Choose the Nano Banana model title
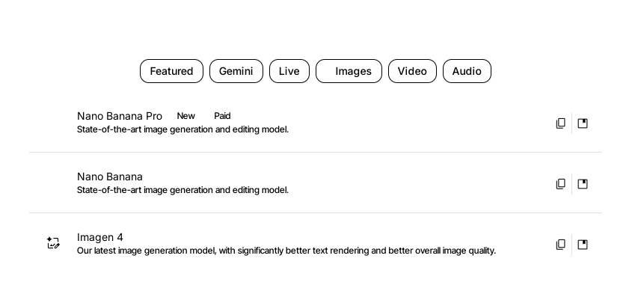The height and width of the screenshot is (303, 644). [x=110, y=177]
